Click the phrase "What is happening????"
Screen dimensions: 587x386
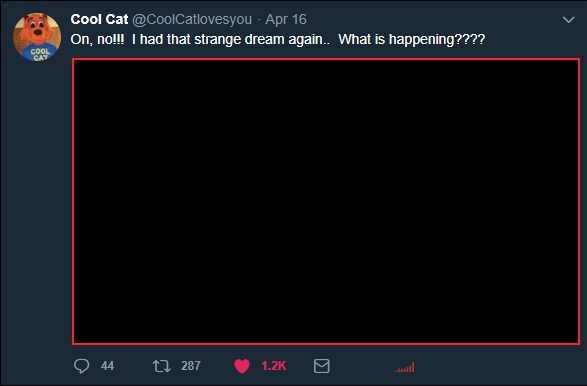click(x=412, y=39)
